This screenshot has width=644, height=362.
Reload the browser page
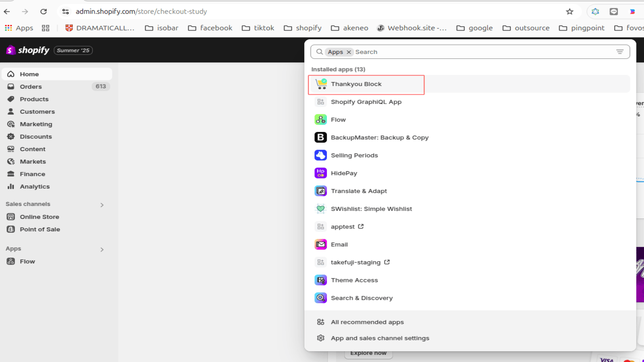(x=43, y=12)
